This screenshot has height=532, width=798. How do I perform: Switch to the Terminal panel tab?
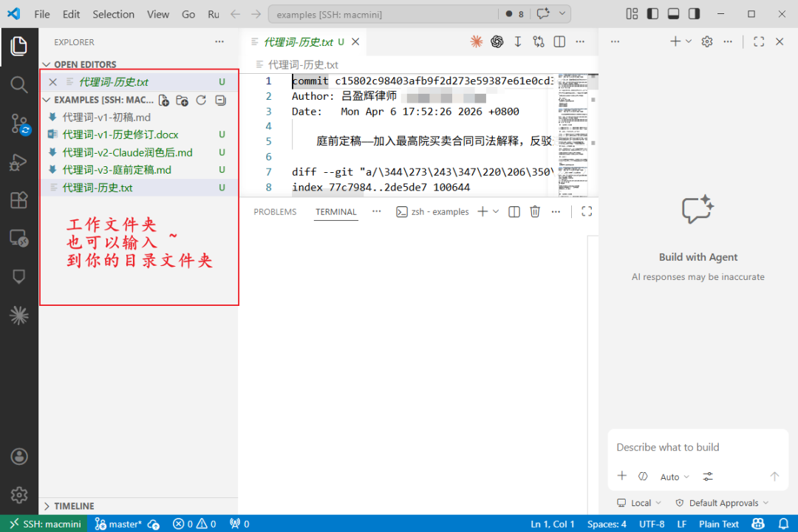[336, 212]
